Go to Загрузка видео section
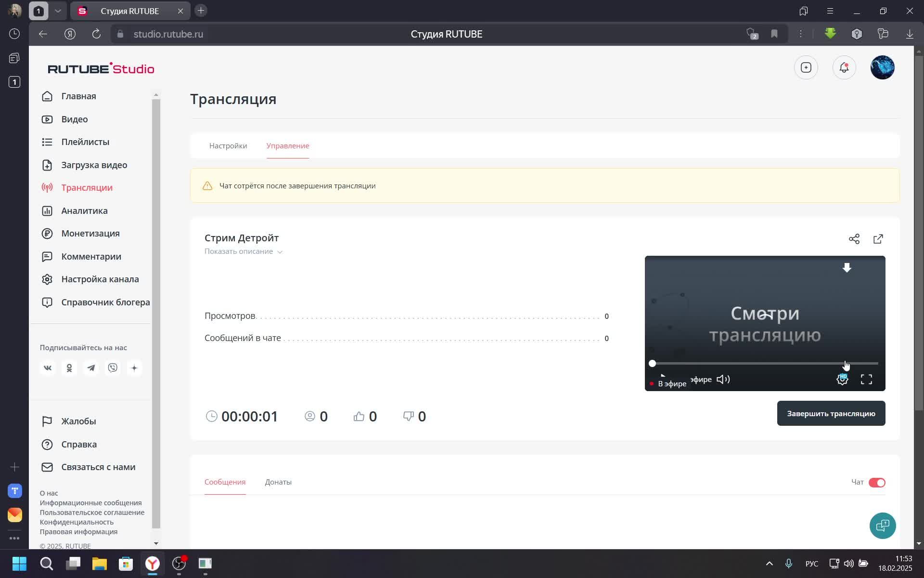This screenshot has height=578, width=924. click(x=94, y=165)
